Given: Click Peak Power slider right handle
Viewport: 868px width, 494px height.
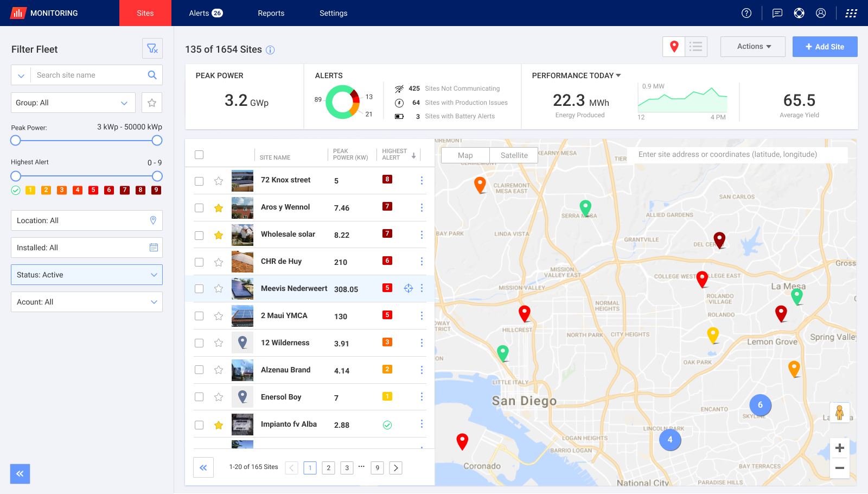Looking at the screenshot, I should click(157, 141).
